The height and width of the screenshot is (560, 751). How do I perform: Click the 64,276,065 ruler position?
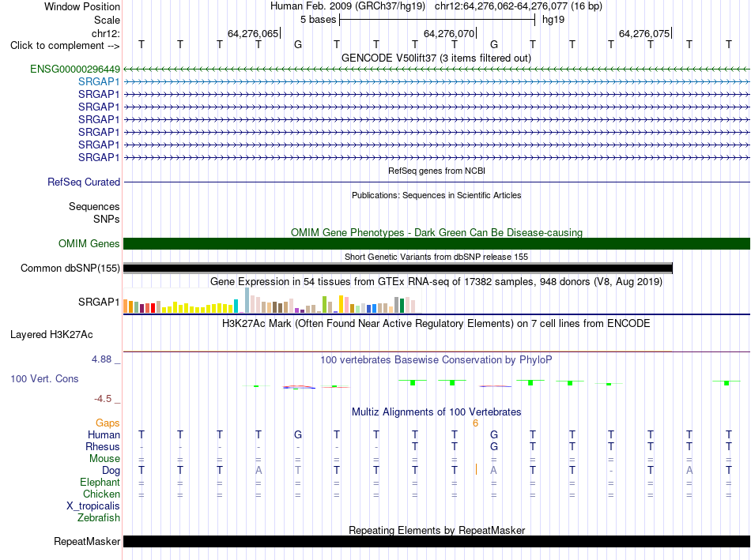(x=253, y=34)
